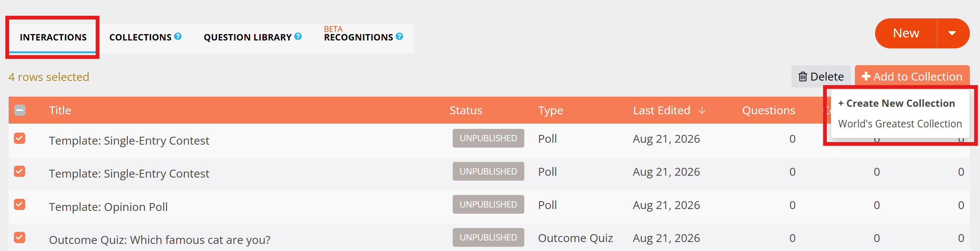
Task: Sort table by Questions column header
Action: point(769,110)
